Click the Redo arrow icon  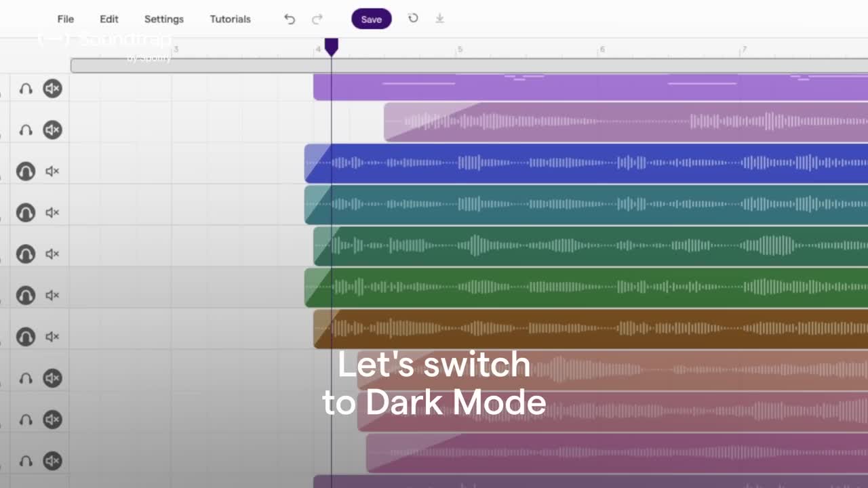(x=317, y=19)
